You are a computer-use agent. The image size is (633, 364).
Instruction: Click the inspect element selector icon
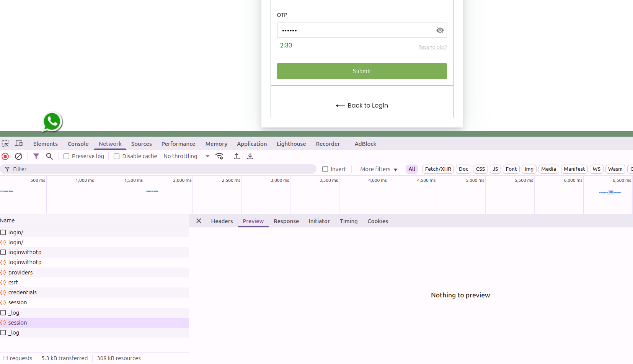click(x=5, y=144)
